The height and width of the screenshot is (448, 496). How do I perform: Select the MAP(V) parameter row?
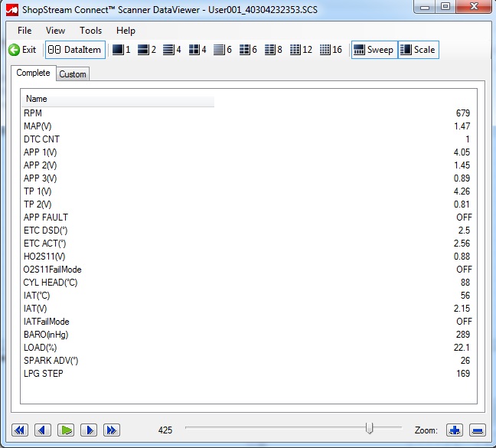(x=248, y=126)
